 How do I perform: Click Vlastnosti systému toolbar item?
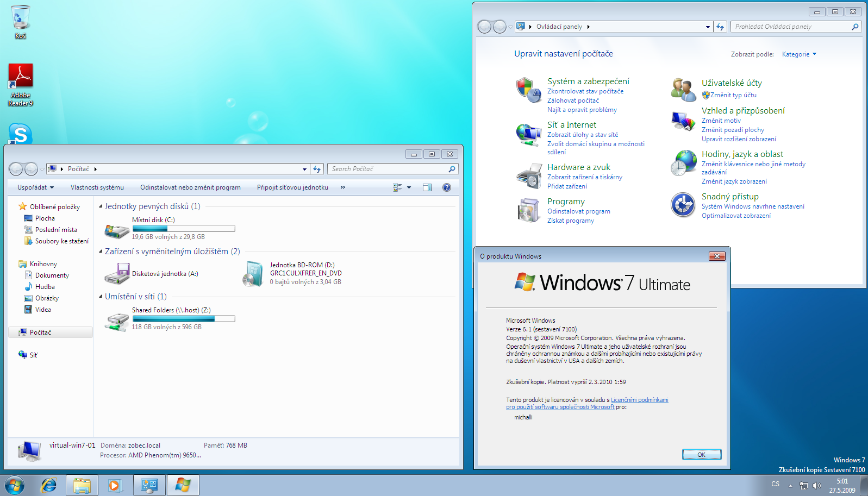pyautogui.click(x=97, y=187)
